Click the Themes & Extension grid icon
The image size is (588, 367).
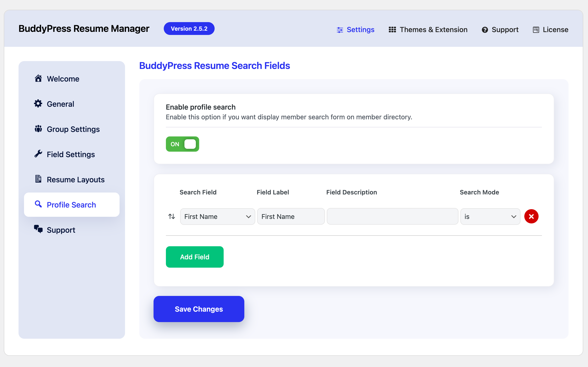(x=393, y=29)
